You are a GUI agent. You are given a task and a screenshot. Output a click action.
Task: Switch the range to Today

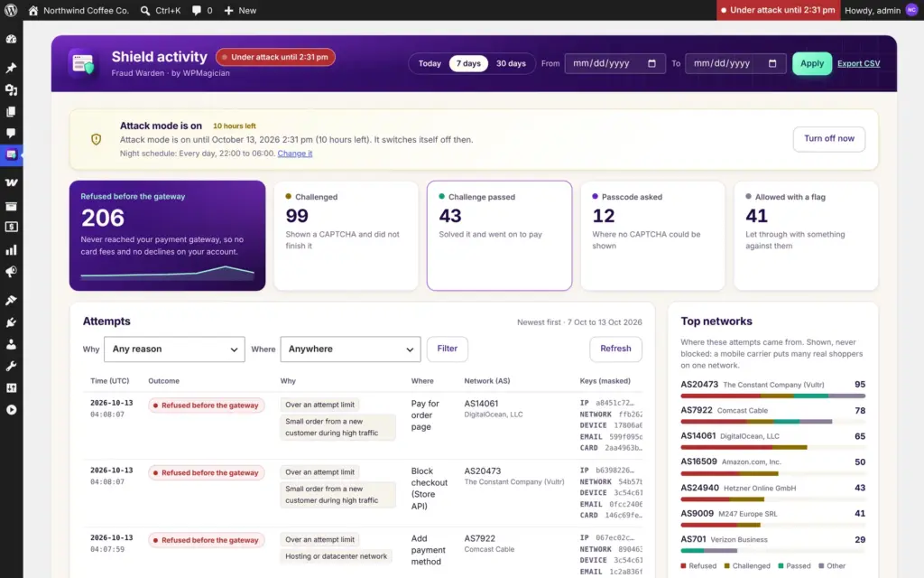coord(430,64)
